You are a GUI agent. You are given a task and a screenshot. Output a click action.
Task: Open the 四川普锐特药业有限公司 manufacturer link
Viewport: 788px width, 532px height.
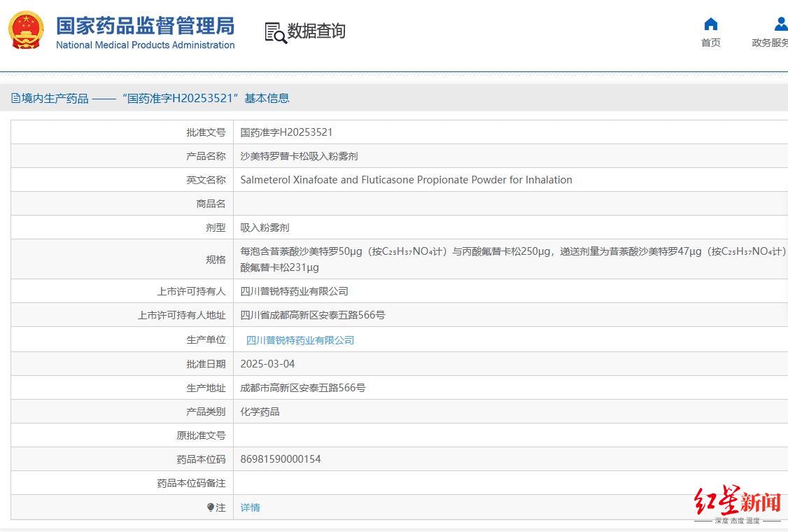[x=300, y=339]
